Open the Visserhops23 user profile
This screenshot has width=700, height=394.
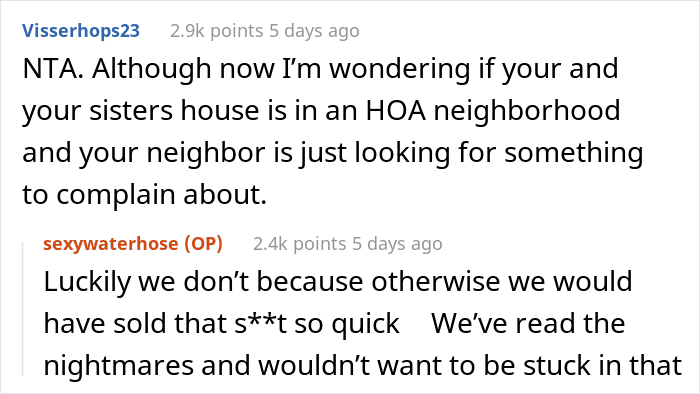point(81,31)
